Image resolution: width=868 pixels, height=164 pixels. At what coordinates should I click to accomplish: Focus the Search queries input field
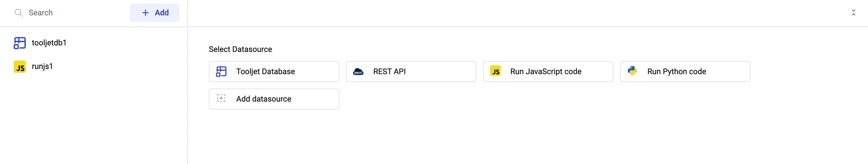coord(74,13)
